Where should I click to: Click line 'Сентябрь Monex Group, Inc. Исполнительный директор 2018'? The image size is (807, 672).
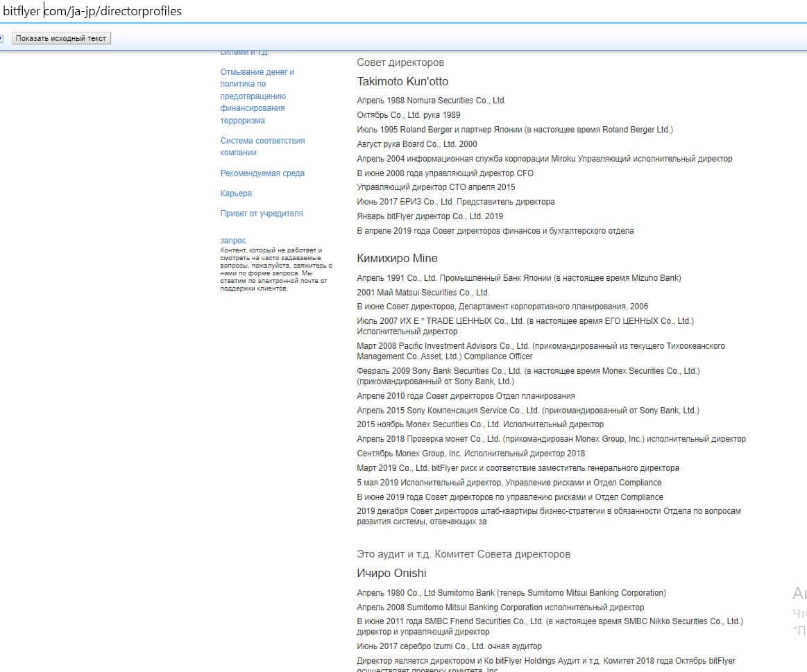tap(471, 454)
